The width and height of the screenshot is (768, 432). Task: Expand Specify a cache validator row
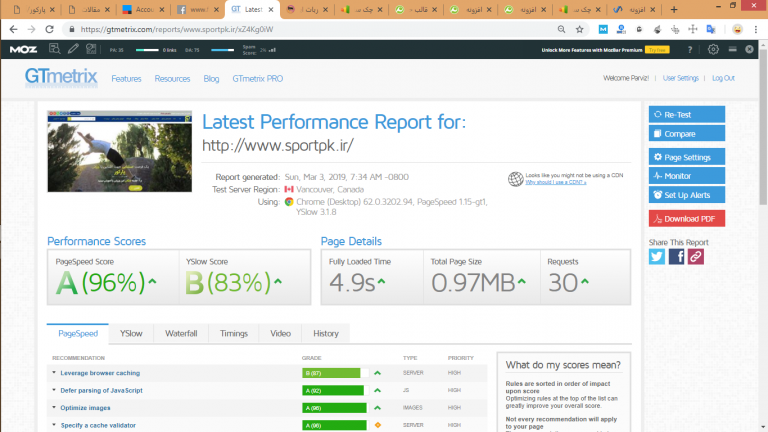coord(98,426)
